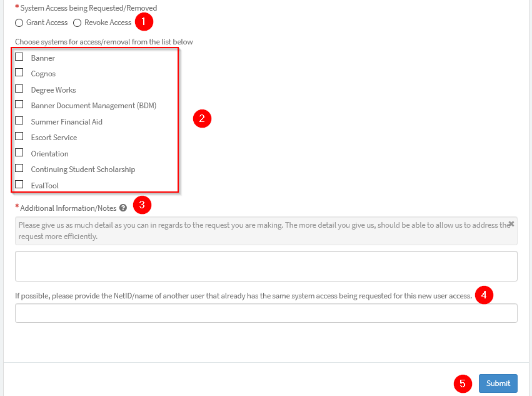The image size is (532, 396).
Task: Focus the NetID/name of another user field
Action: [x=266, y=313]
